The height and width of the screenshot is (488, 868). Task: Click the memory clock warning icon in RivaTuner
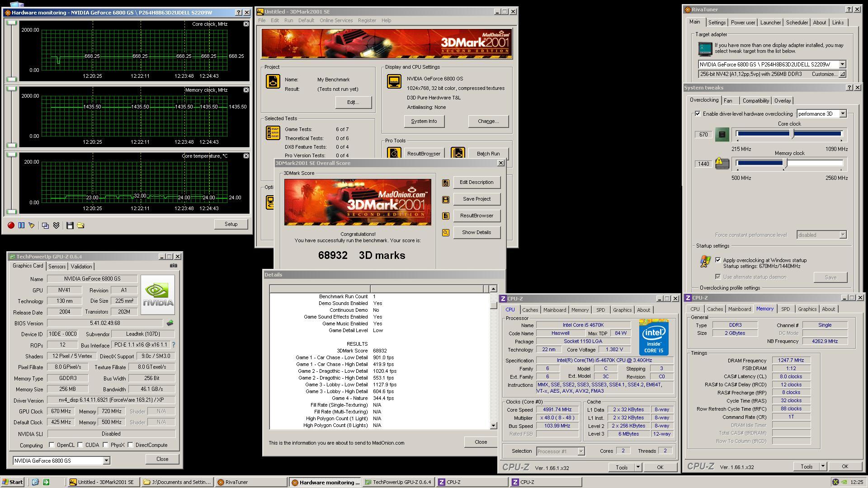[x=722, y=163]
